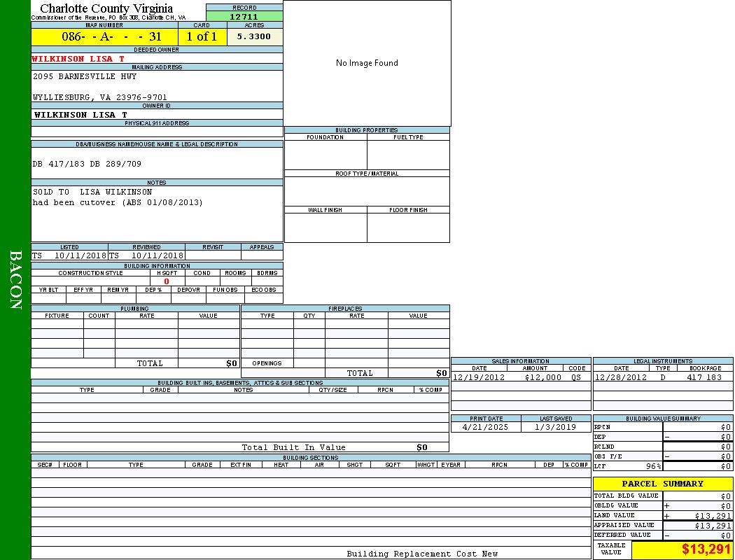Click the listed date field entry

point(69,255)
